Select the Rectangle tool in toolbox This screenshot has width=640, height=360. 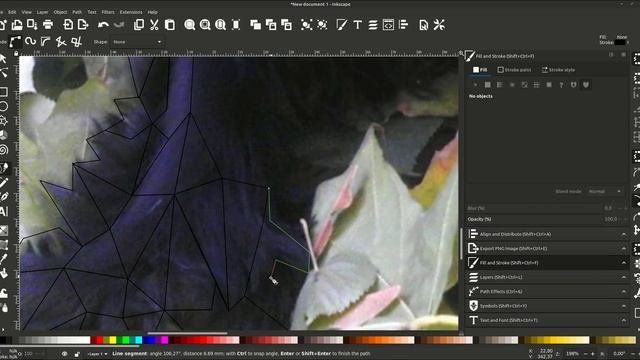[x=4, y=92]
